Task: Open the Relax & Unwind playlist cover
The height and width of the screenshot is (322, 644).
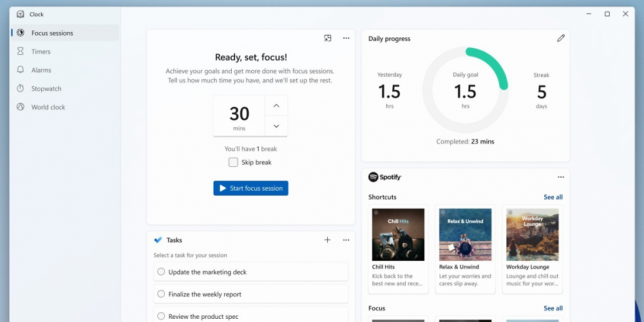Action: (x=466, y=234)
